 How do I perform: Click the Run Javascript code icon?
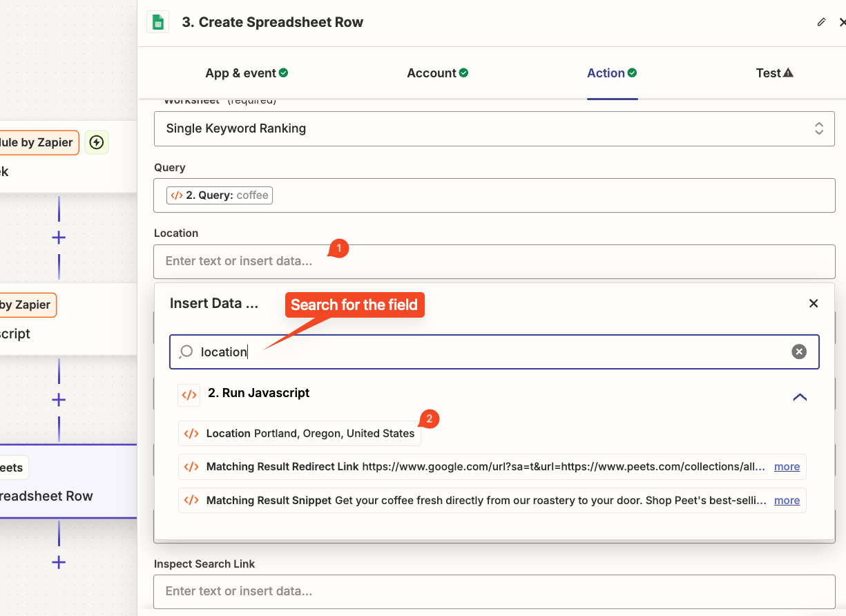[189, 395]
